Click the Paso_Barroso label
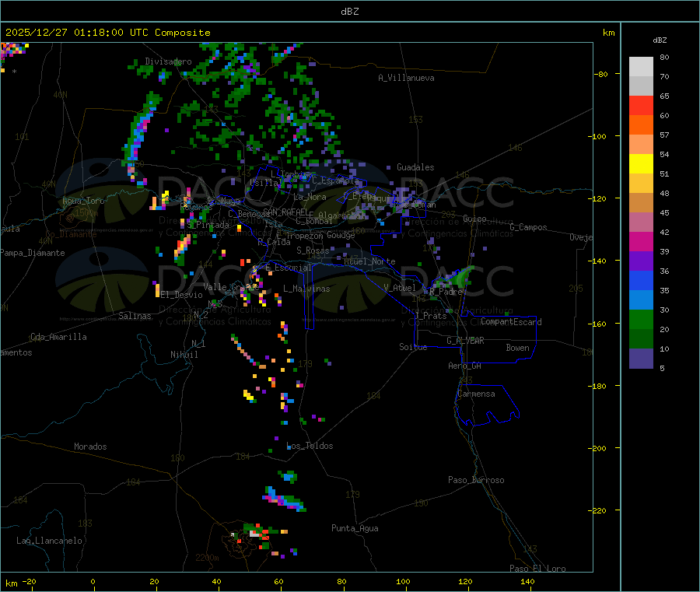Screen dimensions: 700x592 [476, 480]
